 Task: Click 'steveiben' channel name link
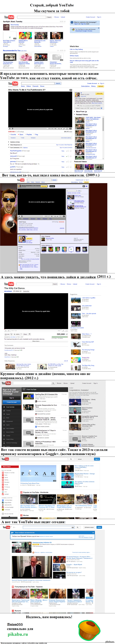(8, 291)
